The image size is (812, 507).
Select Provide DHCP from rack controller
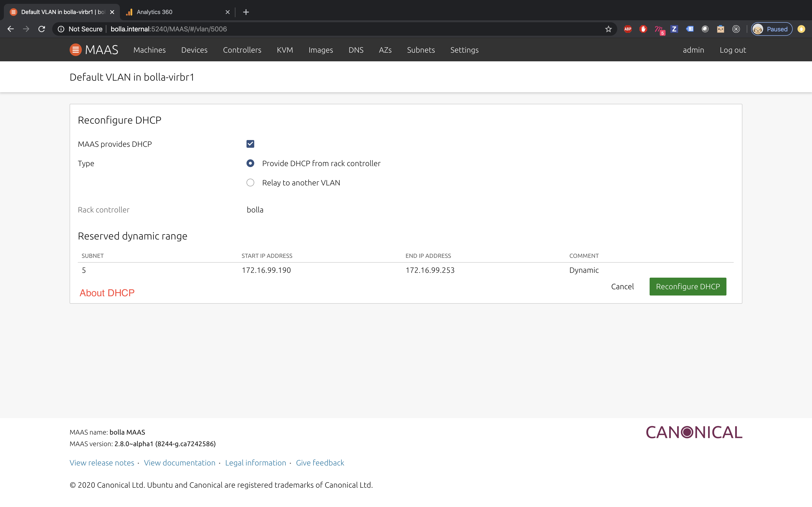pyautogui.click(x=250, y=163)
